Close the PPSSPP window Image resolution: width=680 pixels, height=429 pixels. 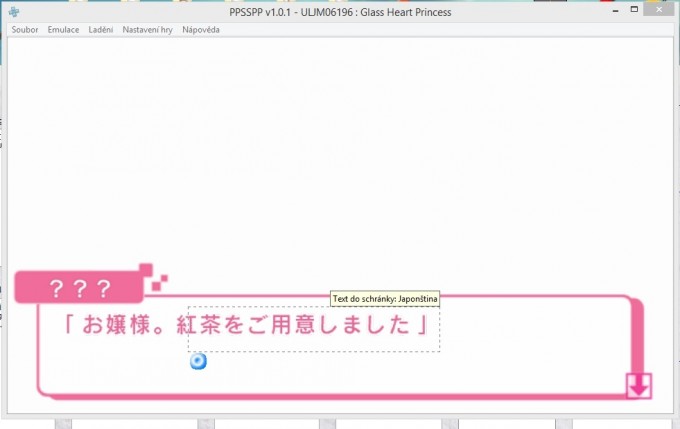(x=659, y=10)
